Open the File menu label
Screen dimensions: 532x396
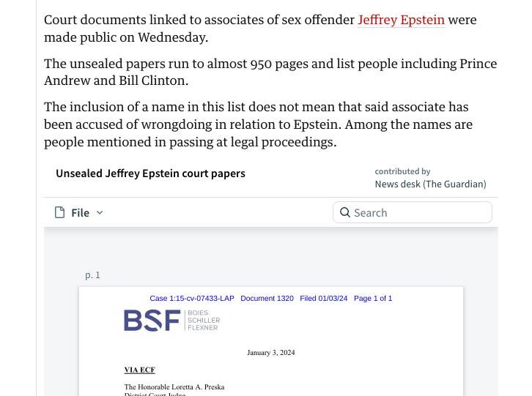(x=80, y=213)
